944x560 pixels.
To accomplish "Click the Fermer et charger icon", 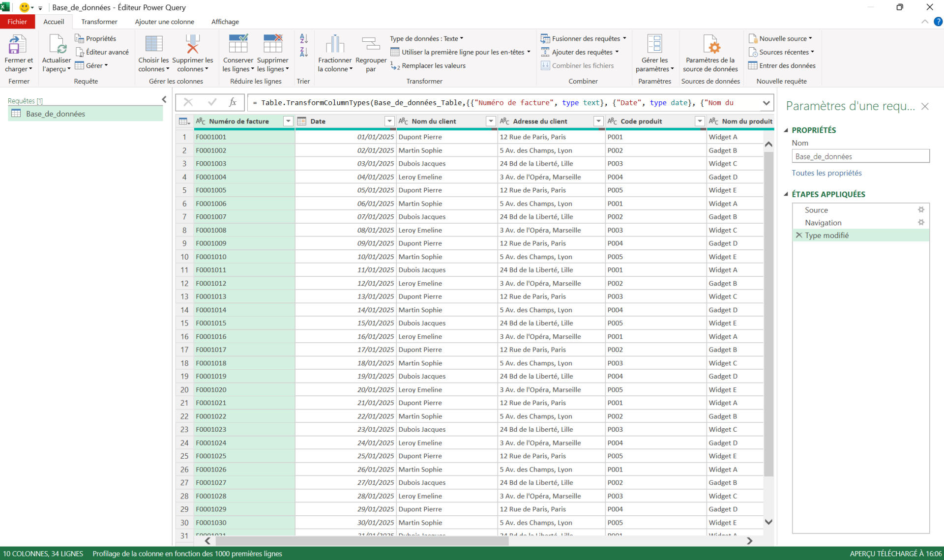I will pos(18,45).
